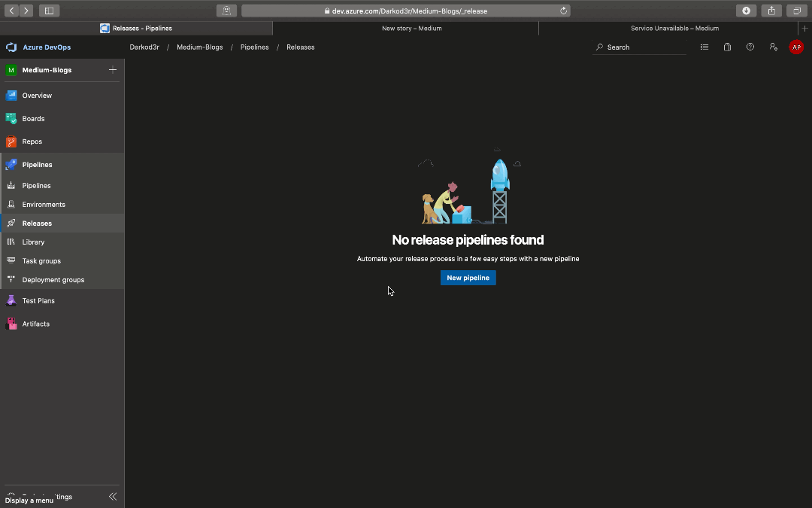Click the Automate your release process text
The image size is (812, 508).
point(468,259)
